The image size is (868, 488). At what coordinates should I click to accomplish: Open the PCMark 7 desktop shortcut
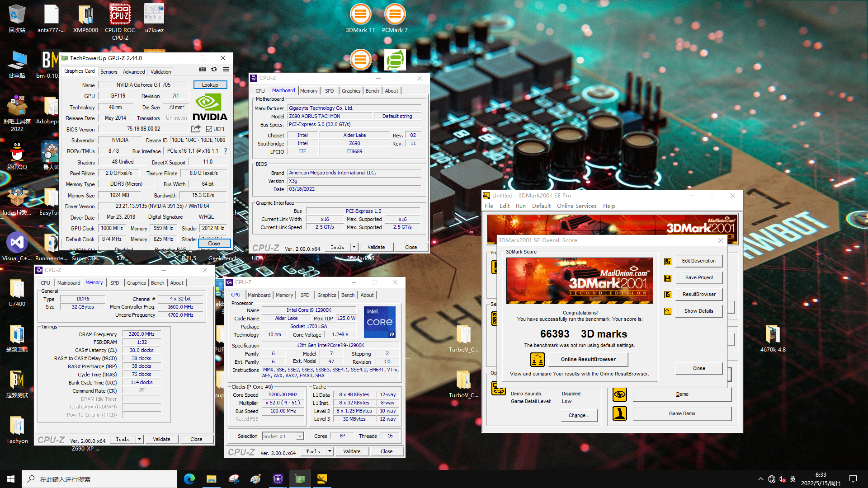coord(395,19)
